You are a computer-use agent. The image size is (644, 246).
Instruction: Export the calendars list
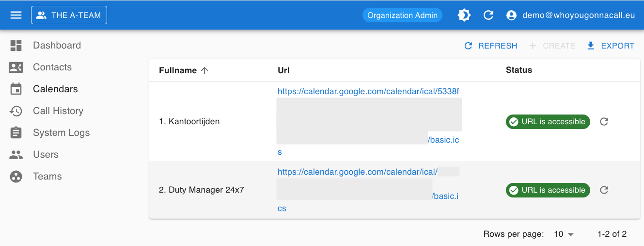(610, 46)
